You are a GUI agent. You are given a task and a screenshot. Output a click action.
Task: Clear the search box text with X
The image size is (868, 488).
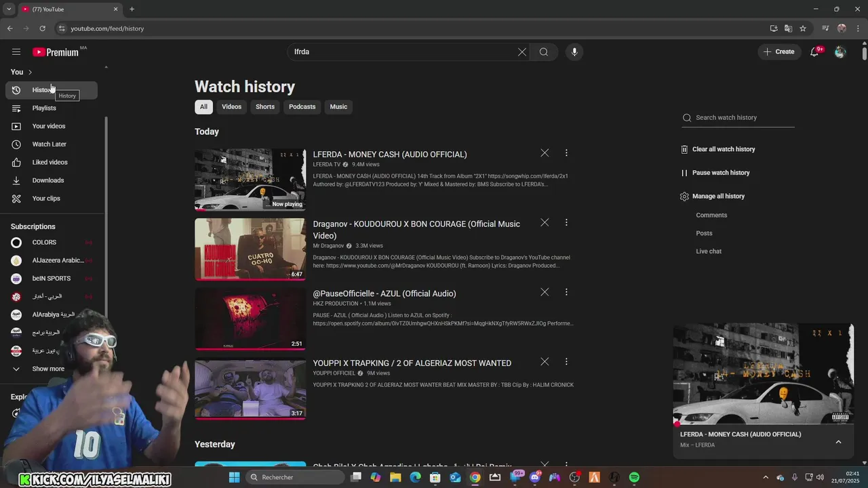522,52
